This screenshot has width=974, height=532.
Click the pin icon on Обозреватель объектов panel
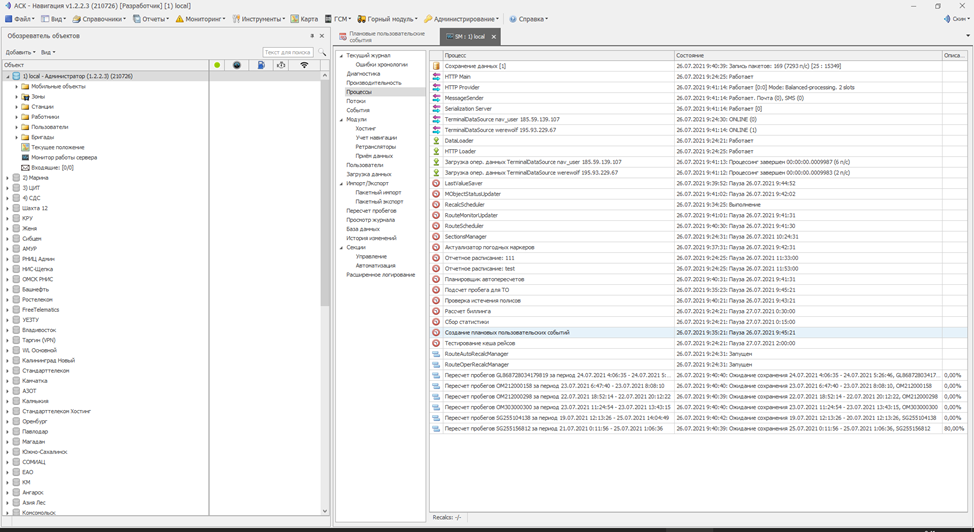tap(312, 36)
